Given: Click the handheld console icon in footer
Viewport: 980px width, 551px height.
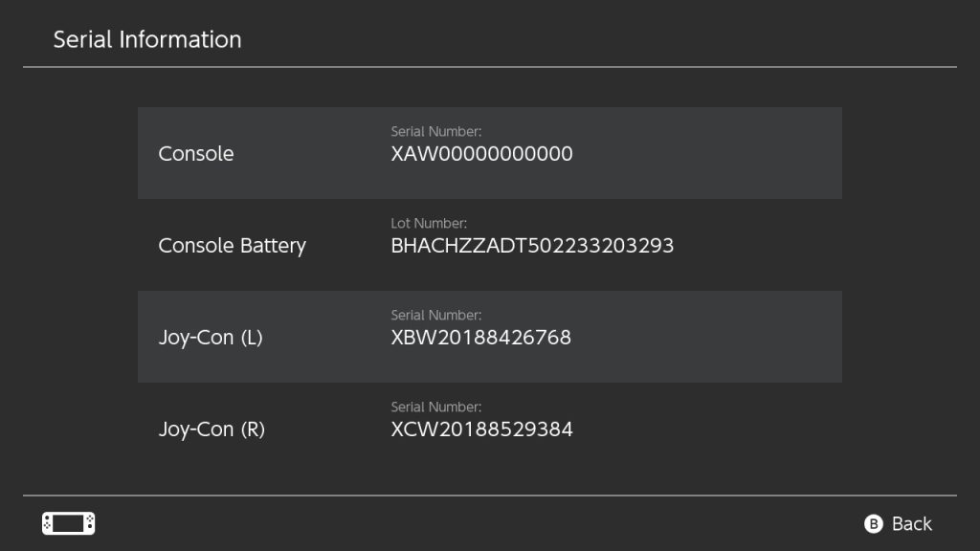Looking at the screenshot, I should click(68, 523).
